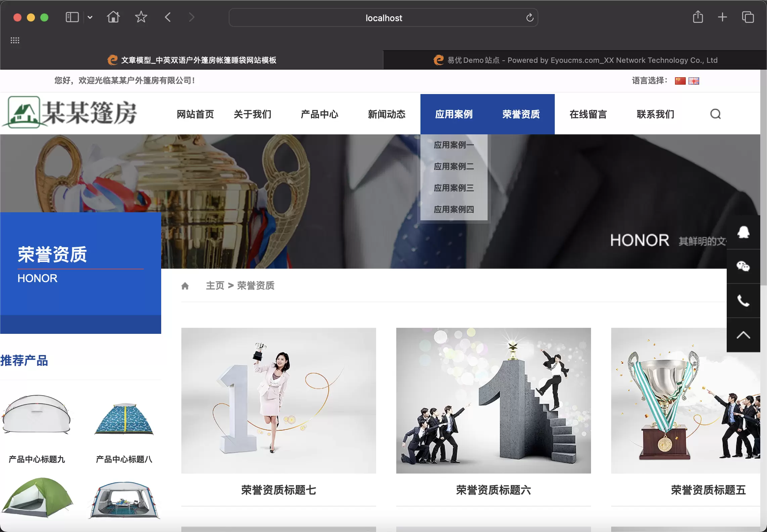Choose 应用案例四 from the dropdown
Screen dimensions: 767x532
(454, 210)
